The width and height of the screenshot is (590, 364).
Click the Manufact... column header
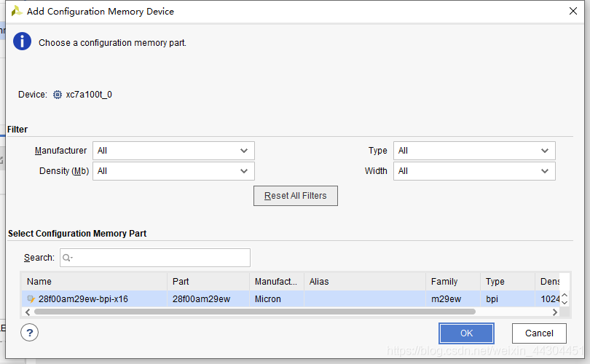[277, 282]
